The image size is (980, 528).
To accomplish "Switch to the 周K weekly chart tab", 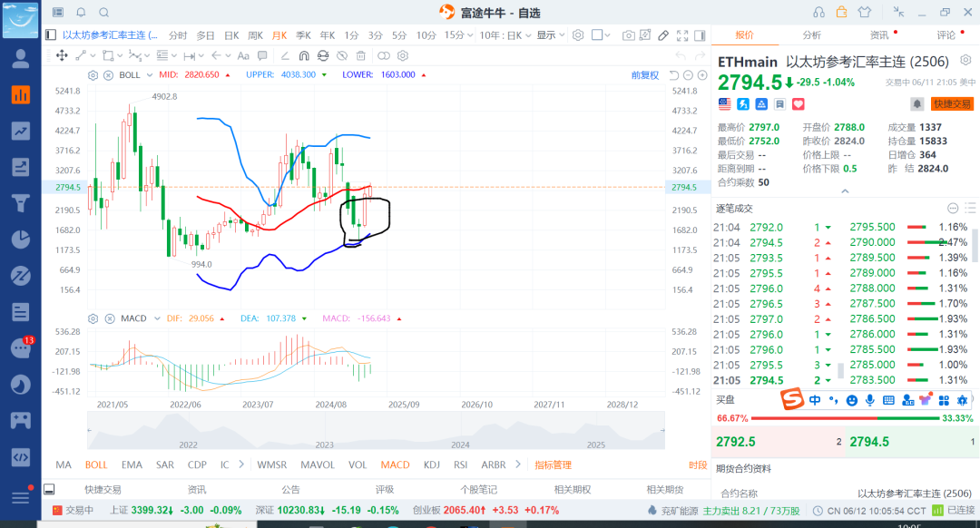I will click(x=255, y=35).
